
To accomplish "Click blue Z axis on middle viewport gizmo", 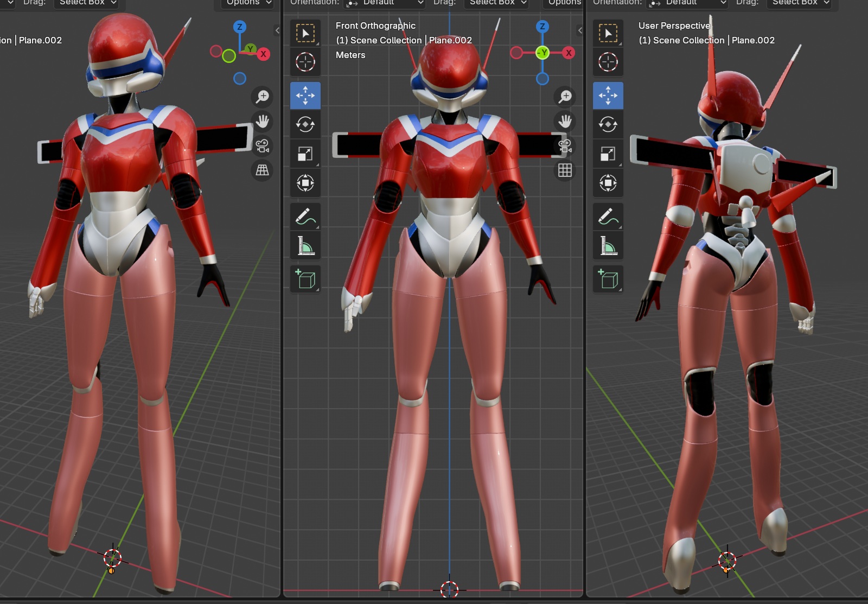I will (542, 26).
